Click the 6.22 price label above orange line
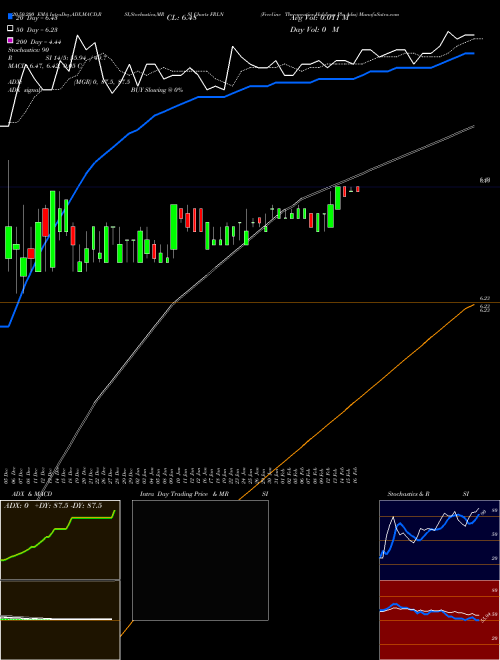Screen dimensions: 500x660 (x=484, y=298)
